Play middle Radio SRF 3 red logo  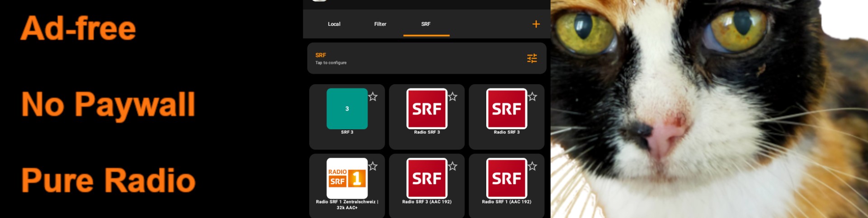click(x=427, y=109)
